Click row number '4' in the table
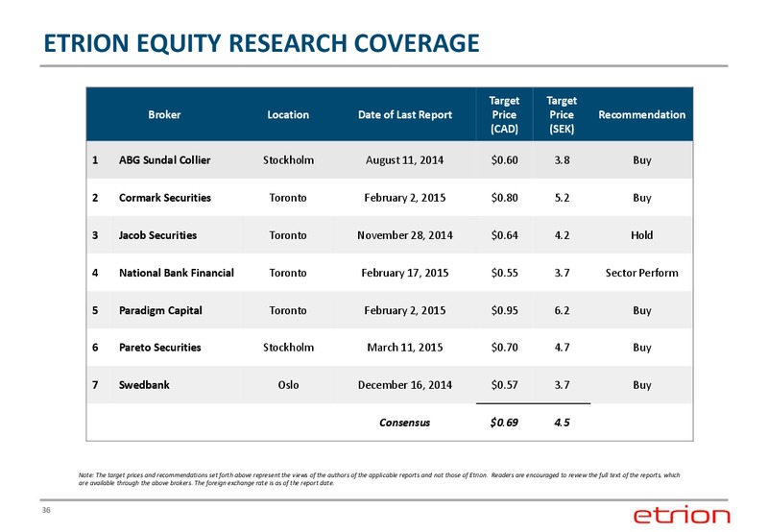The width and height of the screenshot is (768, 532). 95,273
